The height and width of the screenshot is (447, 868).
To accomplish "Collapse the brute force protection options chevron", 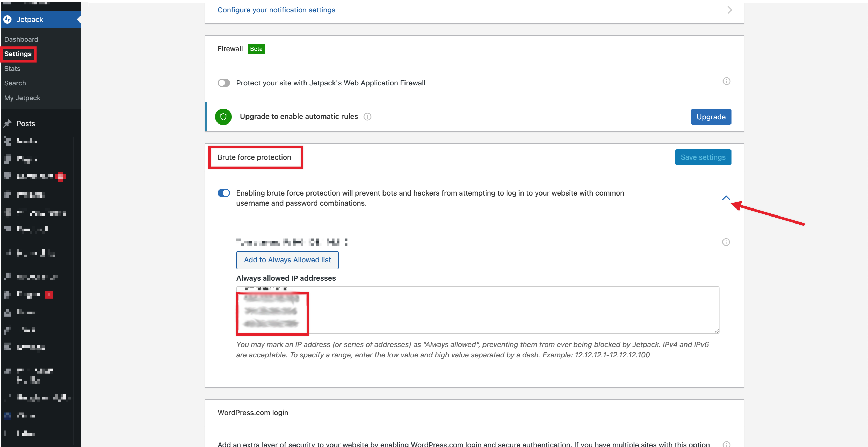I will [726, 198].
